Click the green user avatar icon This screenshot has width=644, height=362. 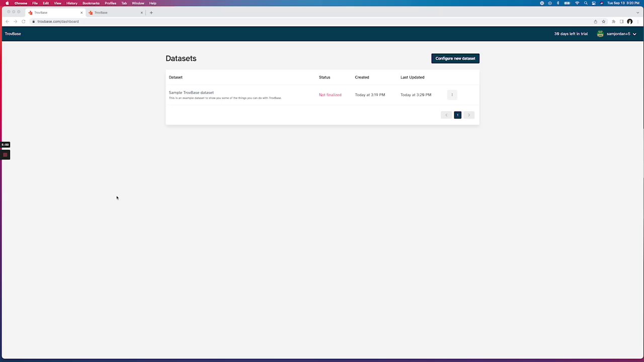pyautogui.click(x=600, y=34)
